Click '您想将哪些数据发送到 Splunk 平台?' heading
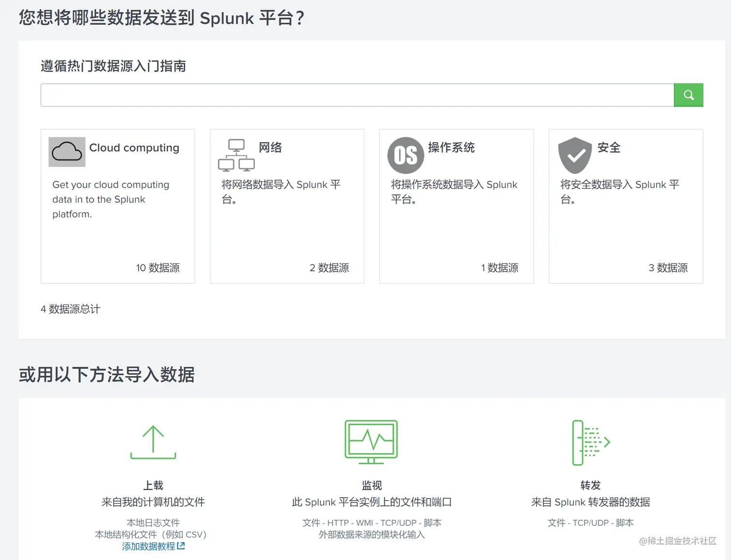 point(161,18)
